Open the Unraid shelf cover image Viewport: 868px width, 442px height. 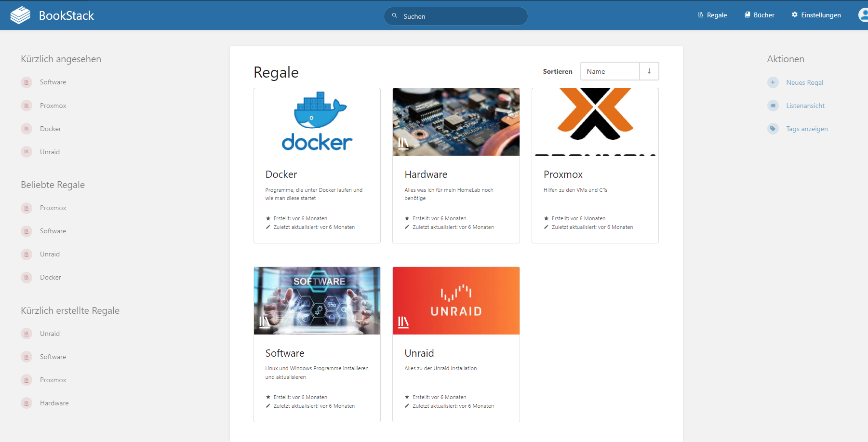[x=456, y=301]
